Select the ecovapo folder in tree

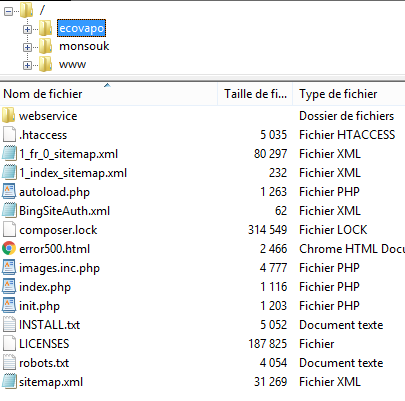[x=81, y=28]
